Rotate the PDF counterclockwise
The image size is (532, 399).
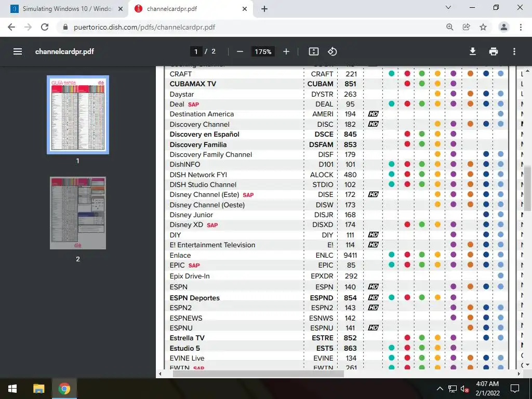(x=332, y=51)
